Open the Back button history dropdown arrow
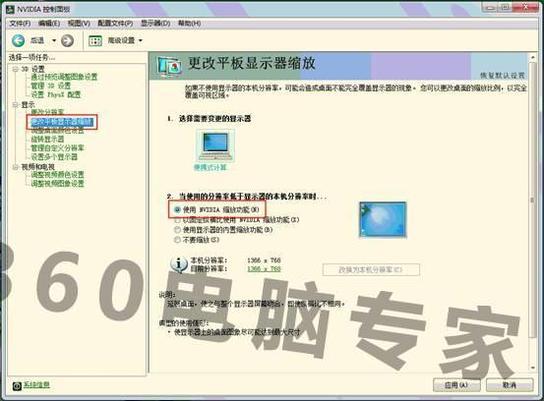Image resolution: width=544 pixels, height=401 pixels. (54, 41)
